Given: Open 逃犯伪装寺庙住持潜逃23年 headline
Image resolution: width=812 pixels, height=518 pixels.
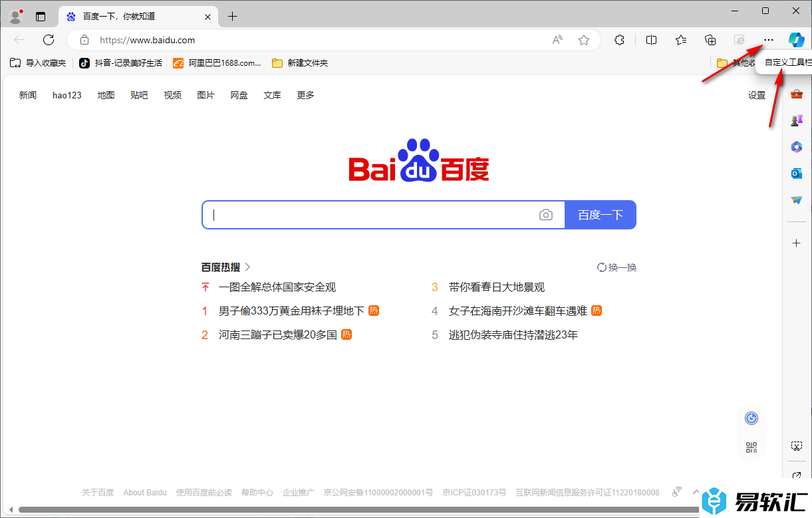Looking at the screenshot, I should click(513, 334).
